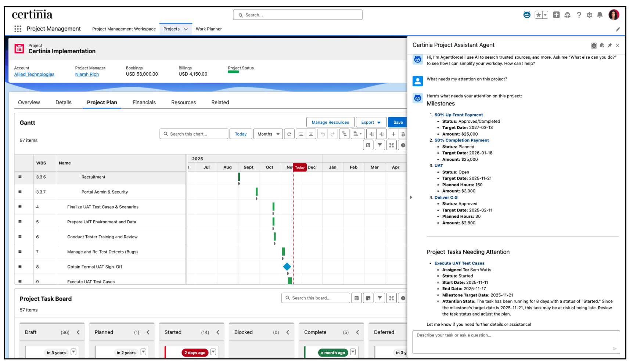Collapse the Started column on task board

218,332
